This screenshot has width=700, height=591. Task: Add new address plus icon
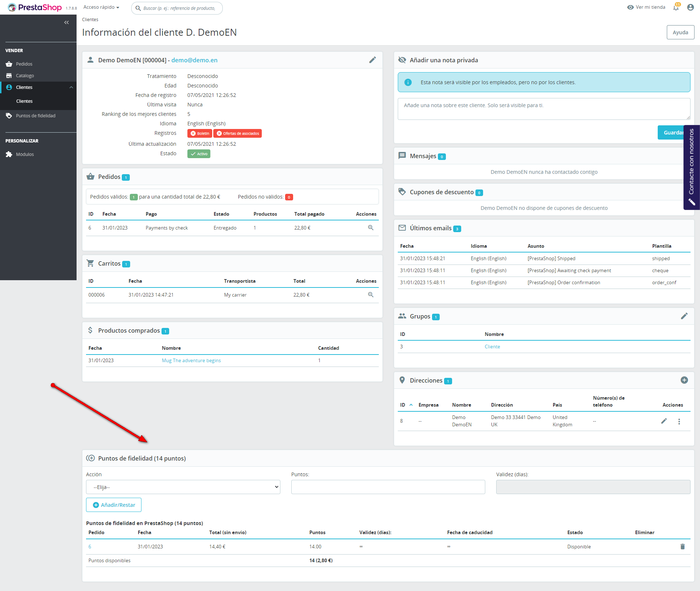[x=684, y=380]
